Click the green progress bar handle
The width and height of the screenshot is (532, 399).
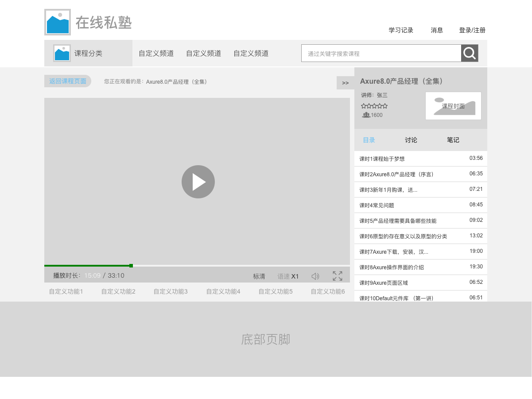click(x=131, y=266)
